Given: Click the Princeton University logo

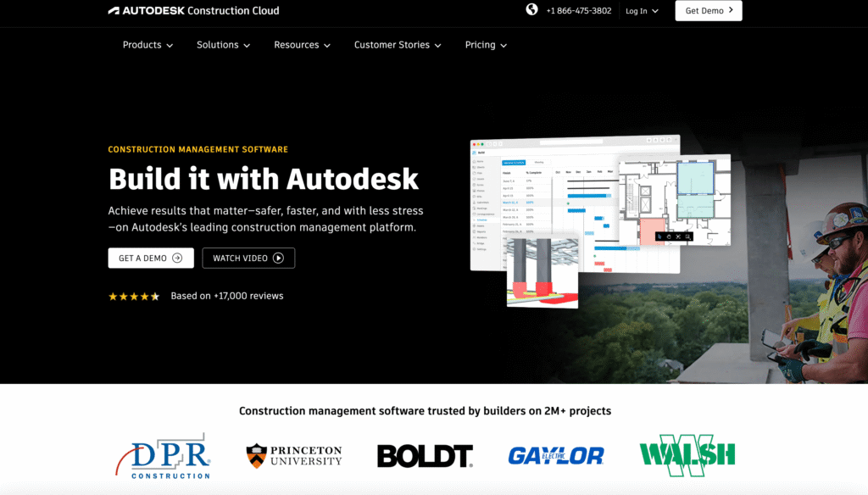Looking at the screenshot, I should (x=294, y=456).
